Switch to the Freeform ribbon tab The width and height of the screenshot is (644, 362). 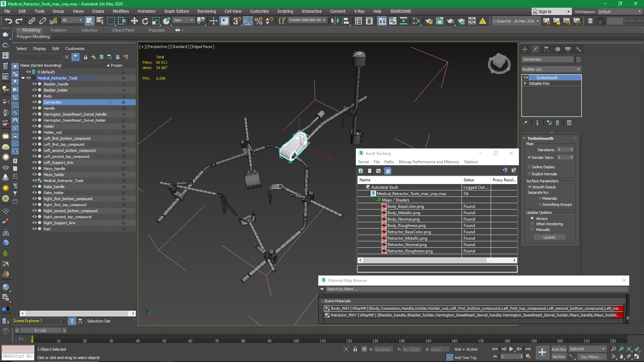pyautogui.click(x=59, y=30)
